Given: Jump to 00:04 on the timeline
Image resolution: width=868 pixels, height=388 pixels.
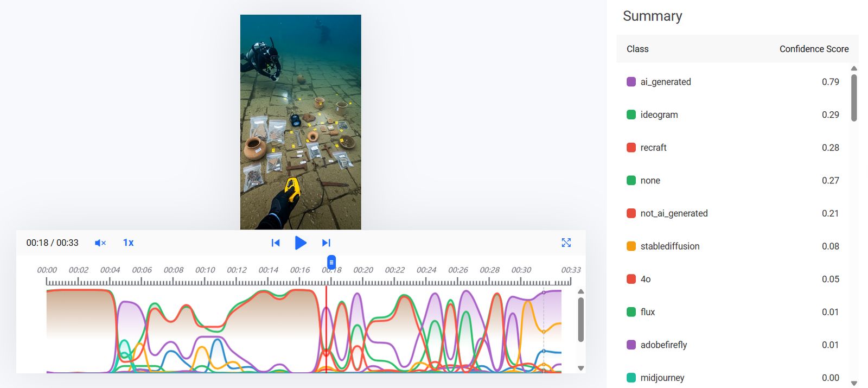Looking at the screenshot, I should click(110, 270).
